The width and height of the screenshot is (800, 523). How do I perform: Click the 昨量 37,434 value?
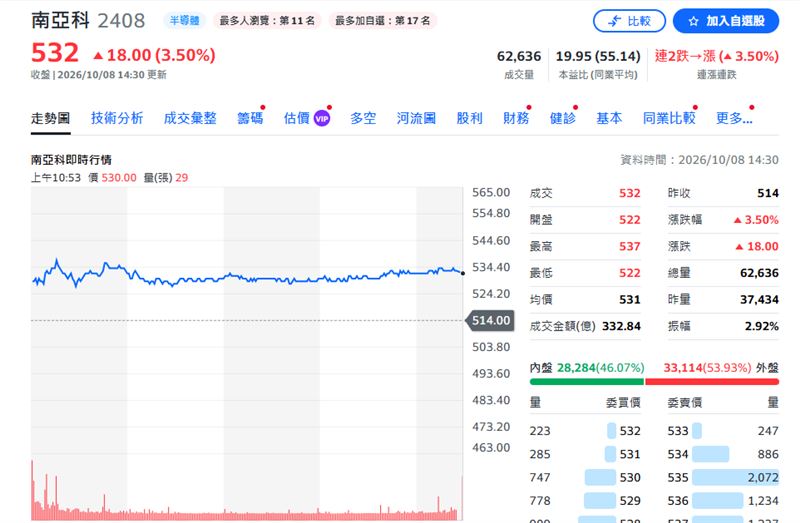pyautogui.click(x=759, y=300)
